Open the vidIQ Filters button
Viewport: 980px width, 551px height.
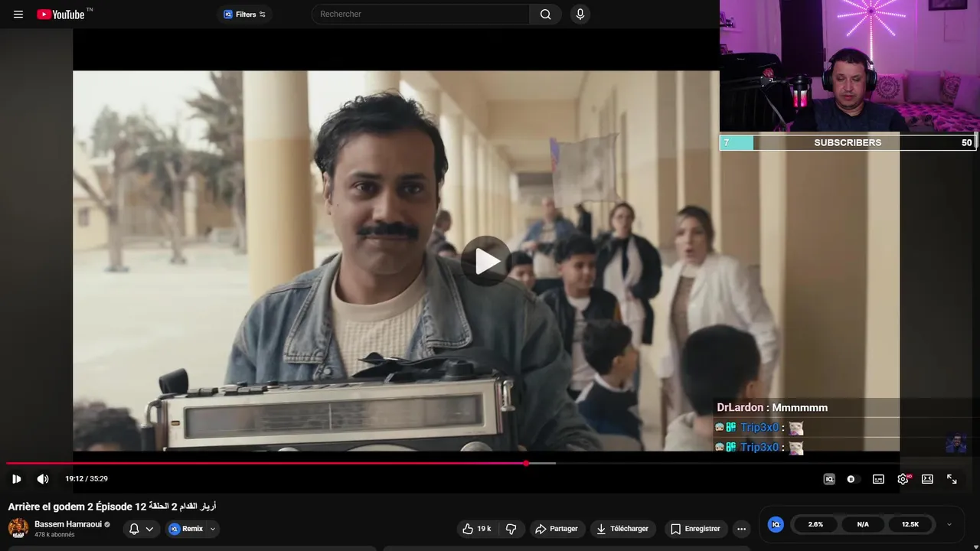coord(244,14)
